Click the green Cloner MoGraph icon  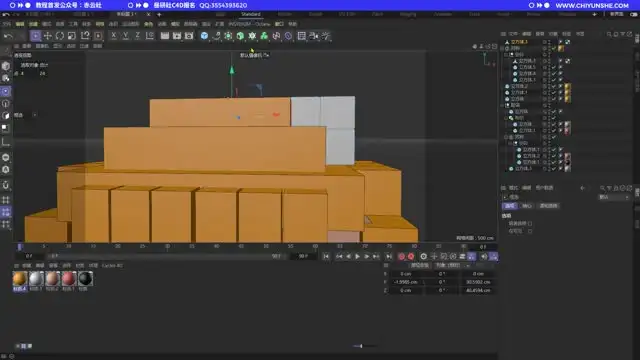pyautogui.click(x=264, y=36)
